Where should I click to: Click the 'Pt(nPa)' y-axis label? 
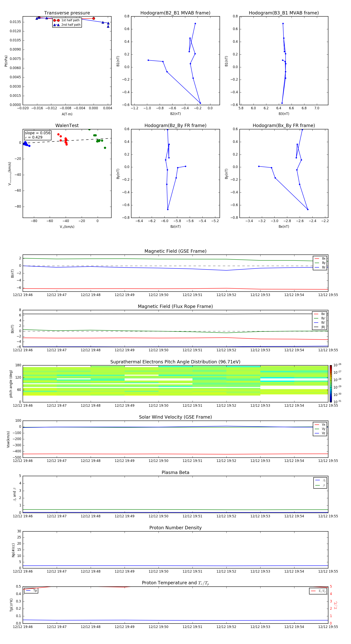pyautogui.click(x=6, y=61)
